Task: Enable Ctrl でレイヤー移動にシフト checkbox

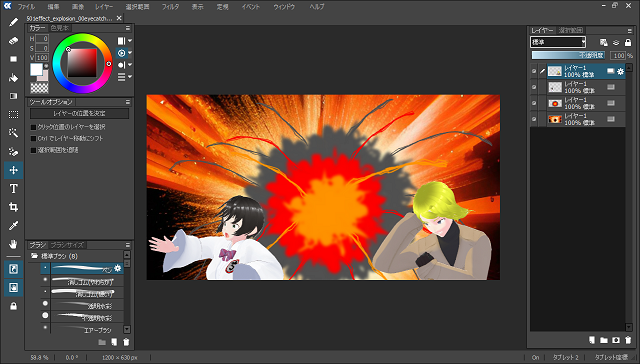Action: (33, 138)
